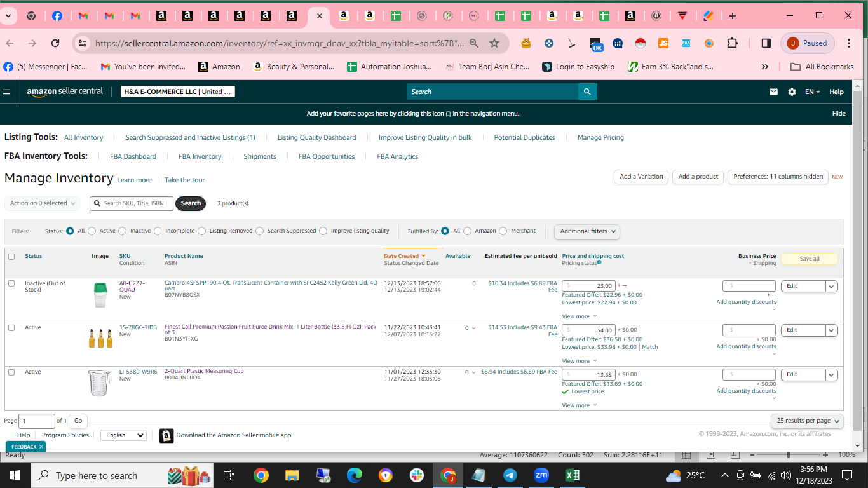Reload the current page in Chrome
This screenshot has height=488, width=868.
click(55, 43)
